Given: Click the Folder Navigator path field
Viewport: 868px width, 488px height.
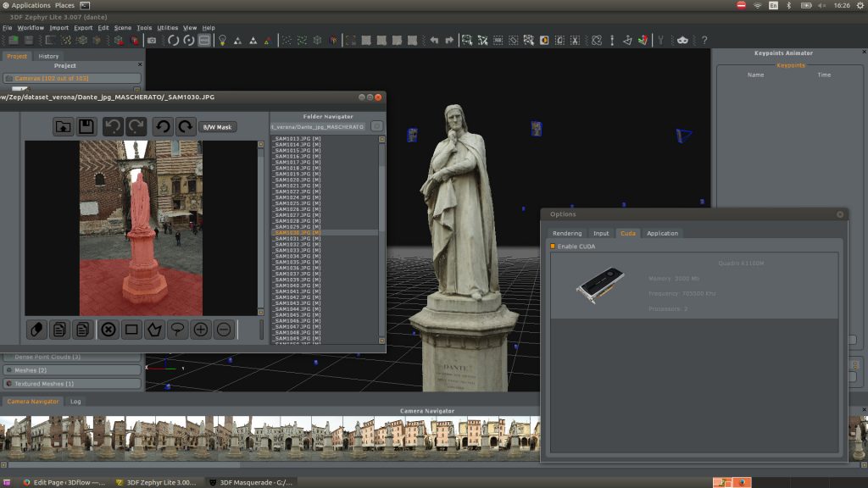Looking at the screenshot, I should (319, 127).
